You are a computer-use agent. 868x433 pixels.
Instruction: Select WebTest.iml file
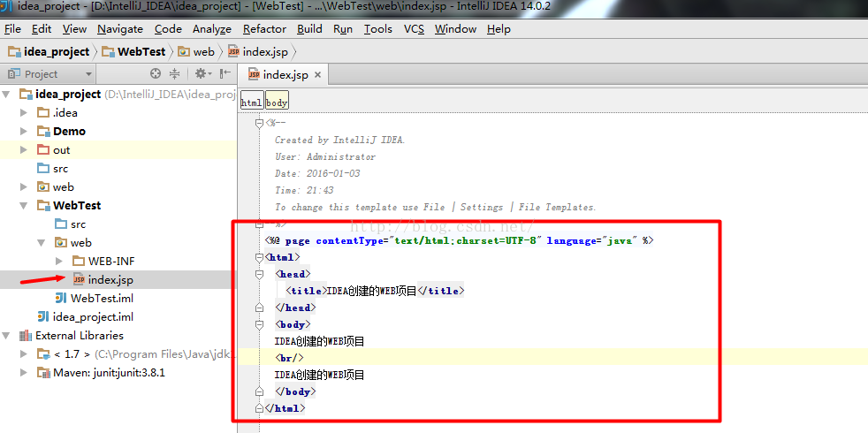click(x=94, y=299)
